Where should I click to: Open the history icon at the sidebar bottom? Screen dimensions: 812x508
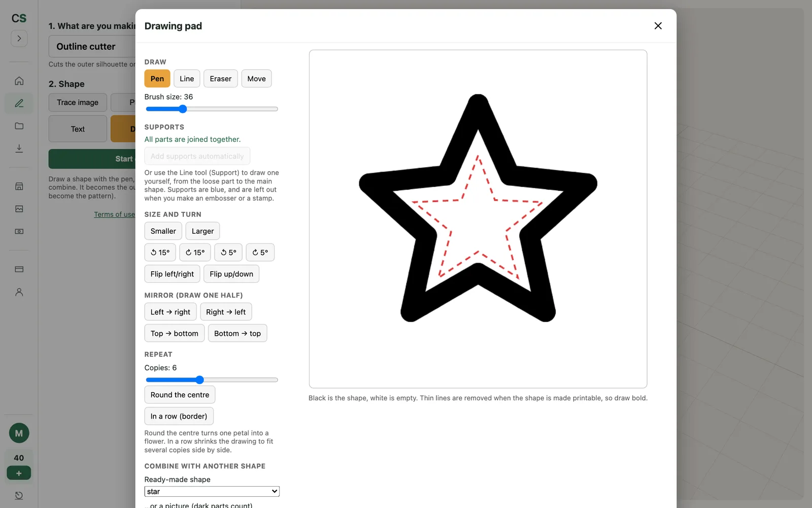coord(19,495)
